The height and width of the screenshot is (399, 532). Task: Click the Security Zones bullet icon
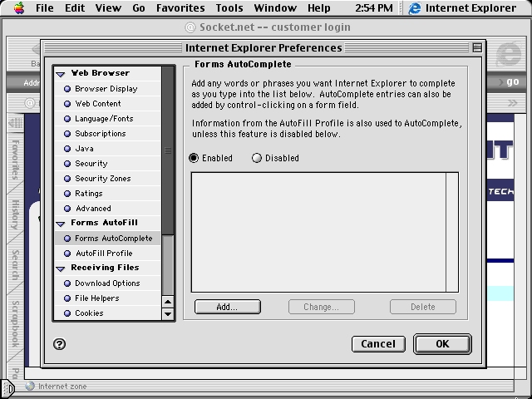click(x=67, y=179)
